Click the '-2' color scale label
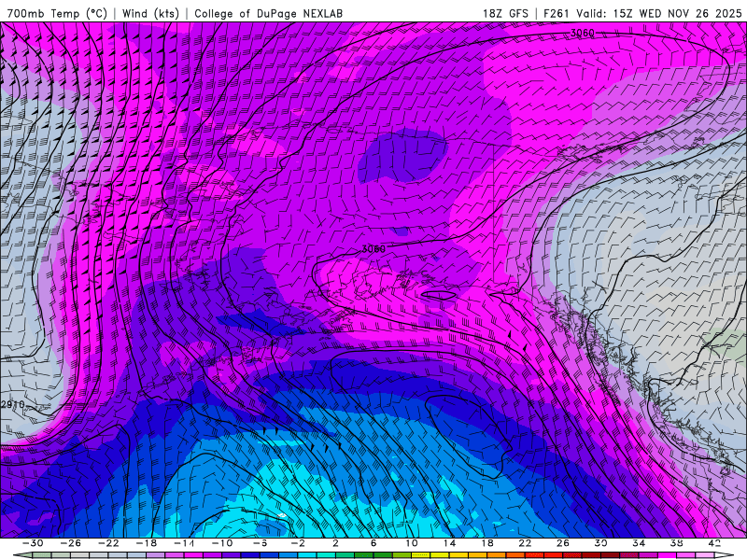The image size is (747, 560). pyautogui.click(x=298, y=543)
